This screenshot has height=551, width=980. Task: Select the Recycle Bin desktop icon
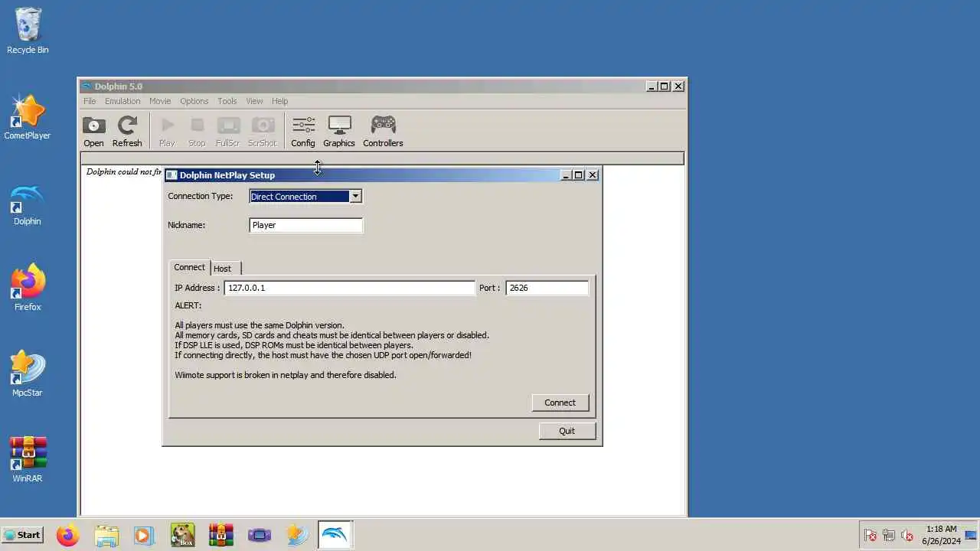pyautogui.click(x=28, y=31)
